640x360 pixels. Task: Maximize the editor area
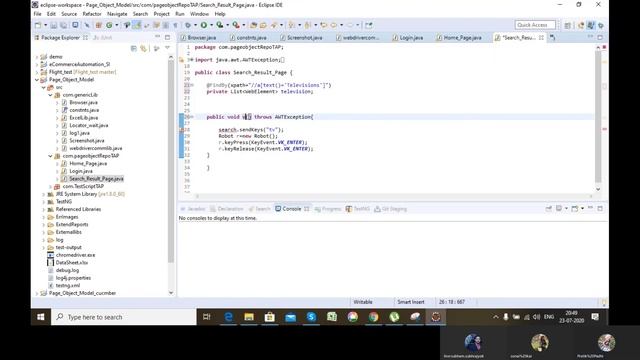600,37
